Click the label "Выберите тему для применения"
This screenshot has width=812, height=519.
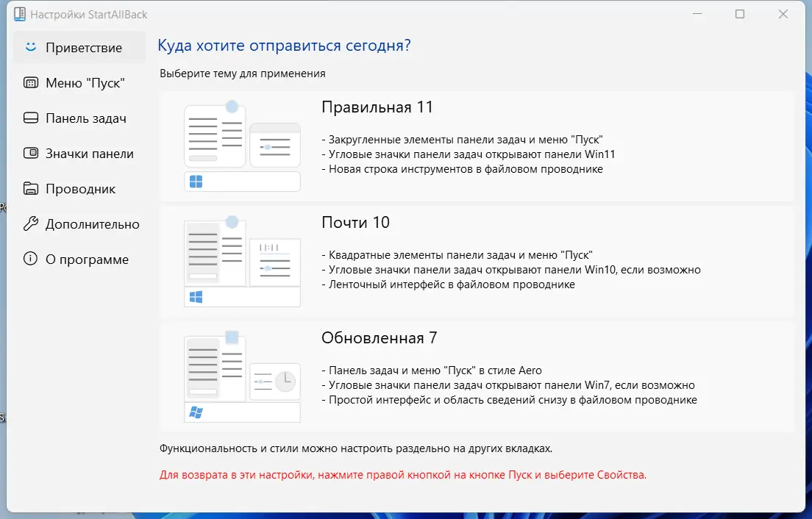[x=243, y=74]
